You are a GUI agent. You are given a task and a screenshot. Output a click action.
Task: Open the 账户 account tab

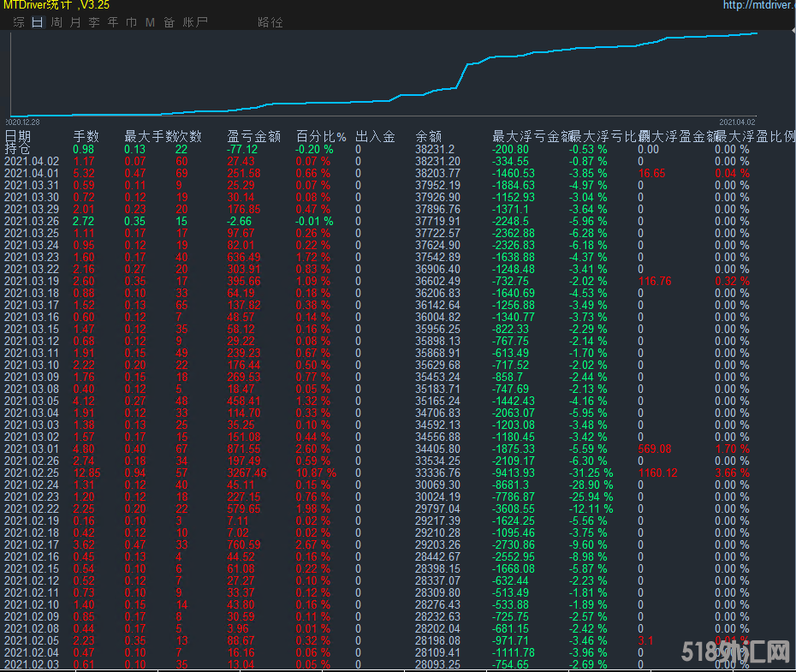click(x=195, y=21)
